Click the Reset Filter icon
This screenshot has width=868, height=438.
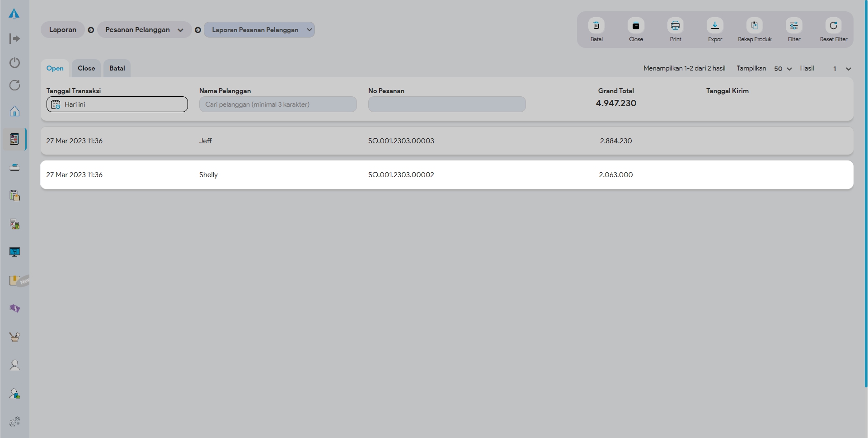coord(833,26)
